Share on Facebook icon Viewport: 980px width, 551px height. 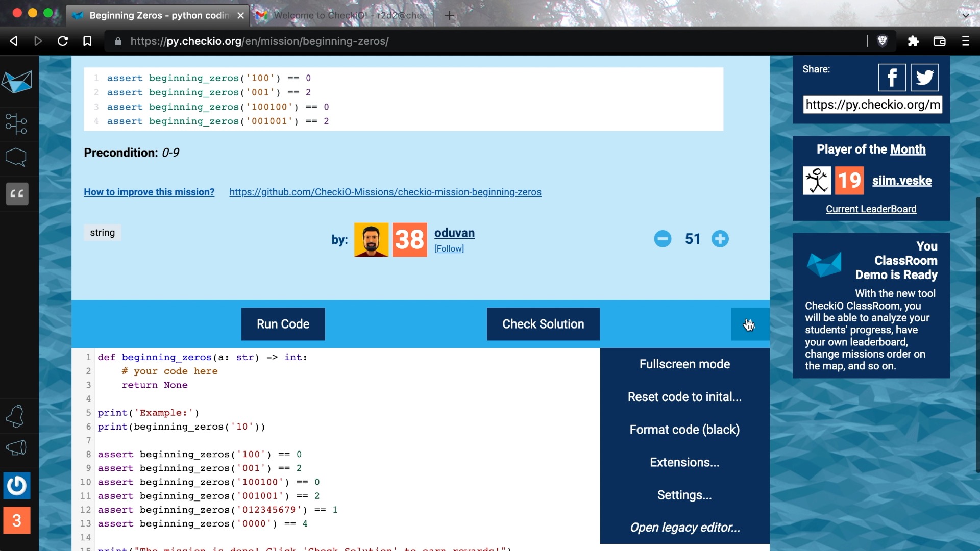[892, 78]
